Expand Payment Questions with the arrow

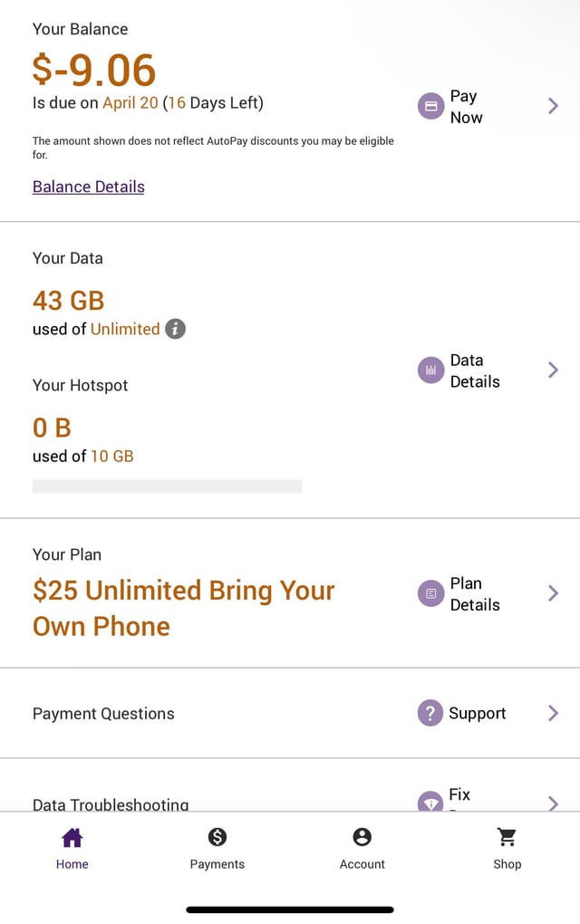pyautogui.click(x=553, y=714)
